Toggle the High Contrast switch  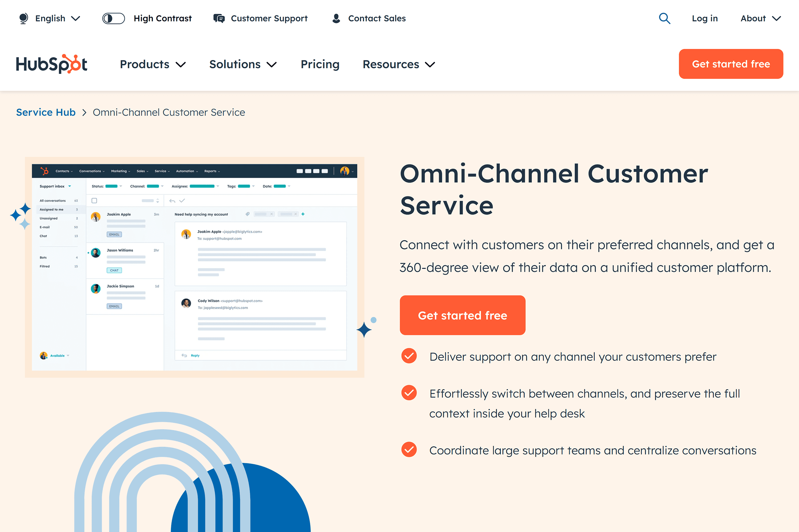114,18
